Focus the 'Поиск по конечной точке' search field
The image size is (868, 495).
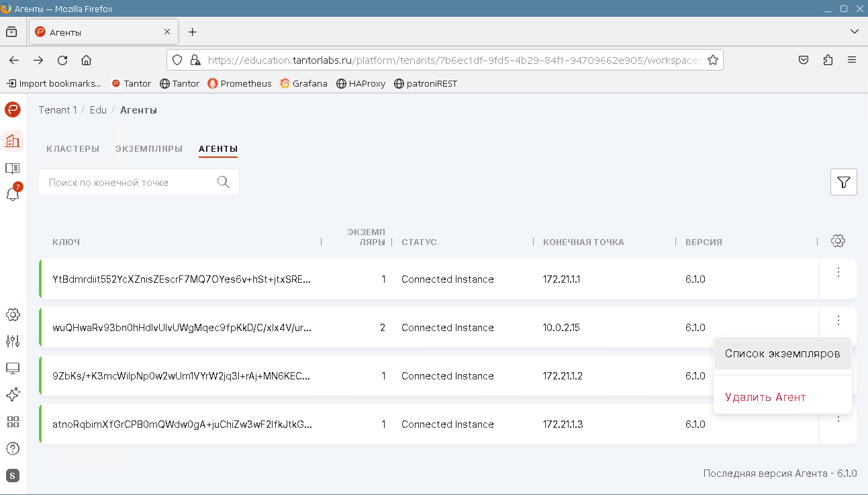pos(128,182)
